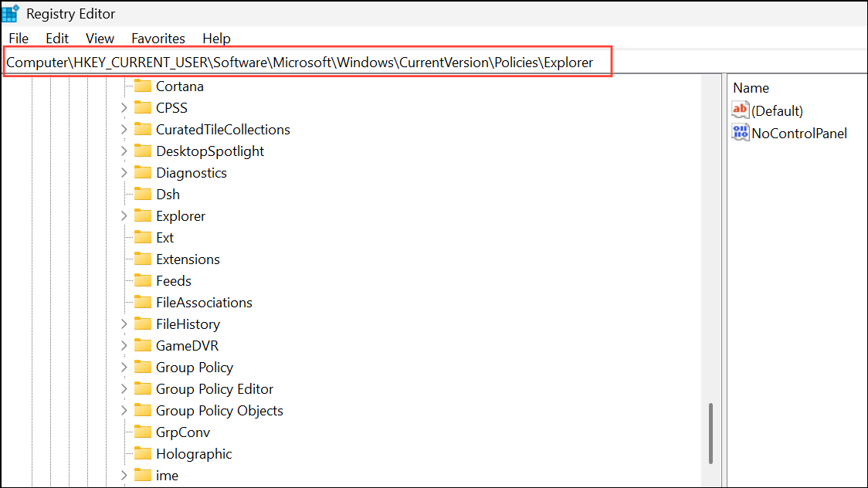Select the GrpConv key label

coord(183,432)
